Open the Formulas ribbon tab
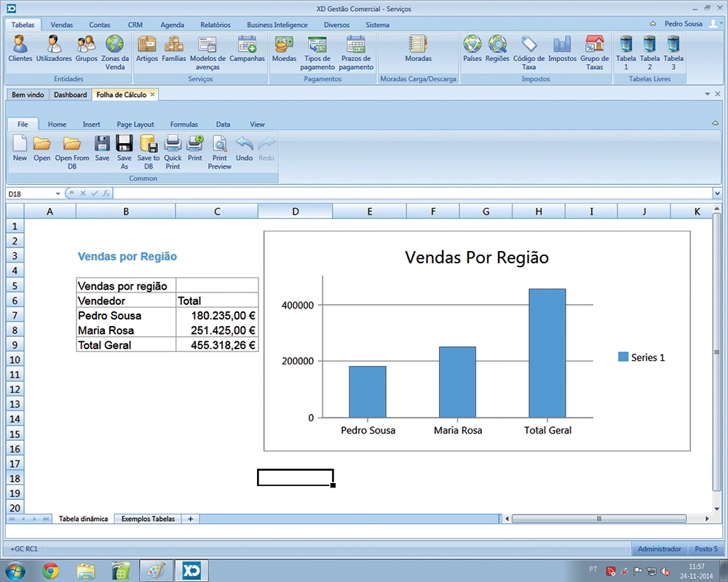The image size is (728, 582). pos(184,124)
